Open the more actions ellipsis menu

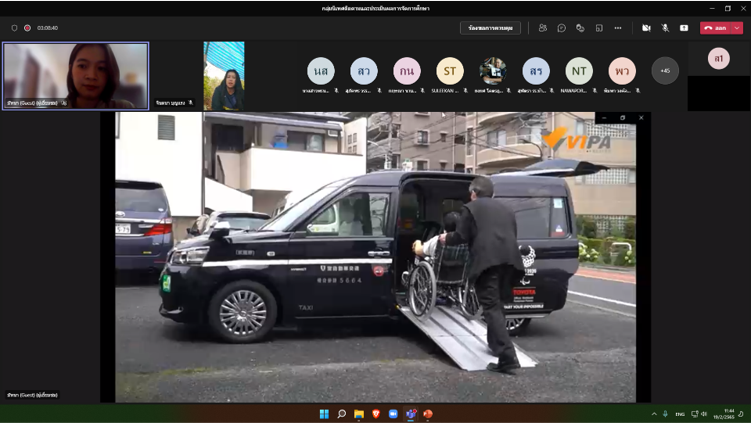pyautogui.click(x=618, y=28)
